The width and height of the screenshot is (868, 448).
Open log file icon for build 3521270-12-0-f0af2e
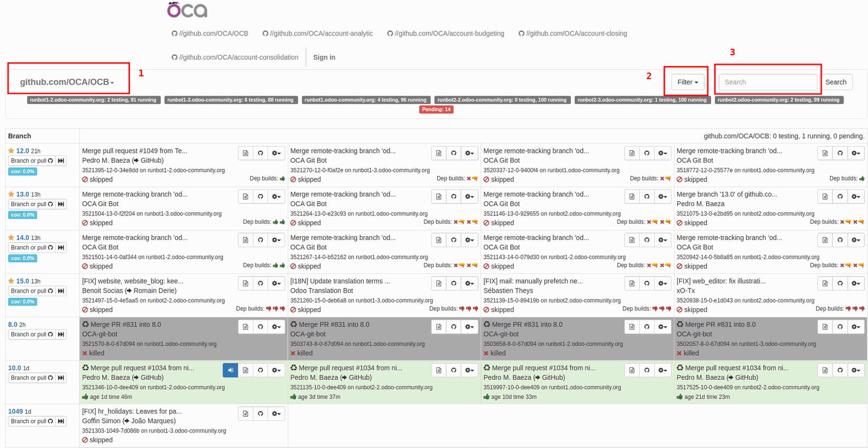click(x=439, y=153)
